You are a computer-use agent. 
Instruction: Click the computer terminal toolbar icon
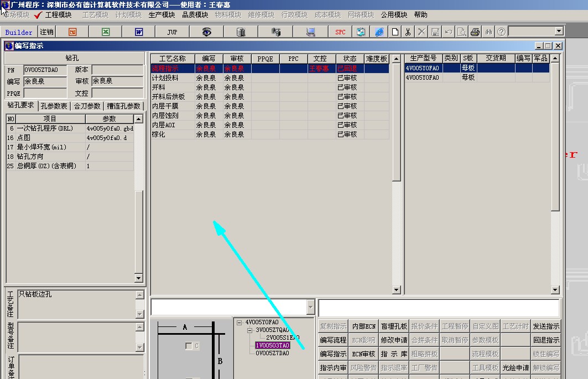[310, 32]
